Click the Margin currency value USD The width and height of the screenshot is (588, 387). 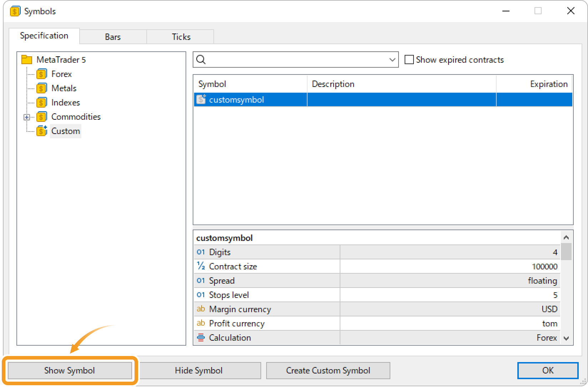549,309
